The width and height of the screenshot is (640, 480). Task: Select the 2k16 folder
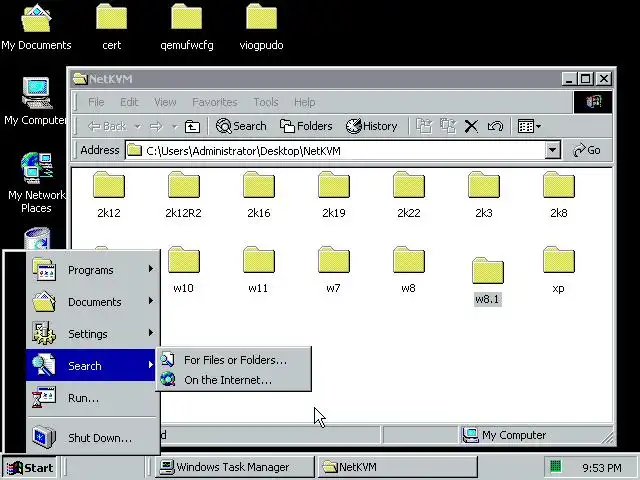click(259, 195)
